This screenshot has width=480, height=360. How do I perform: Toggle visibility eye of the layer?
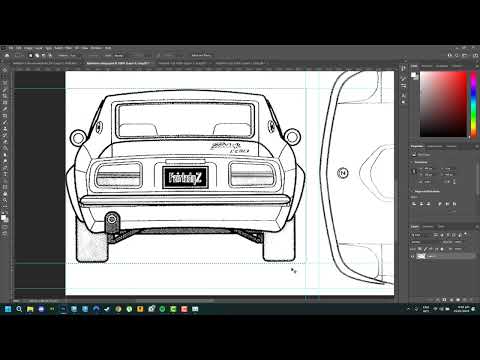click(413, 256)
